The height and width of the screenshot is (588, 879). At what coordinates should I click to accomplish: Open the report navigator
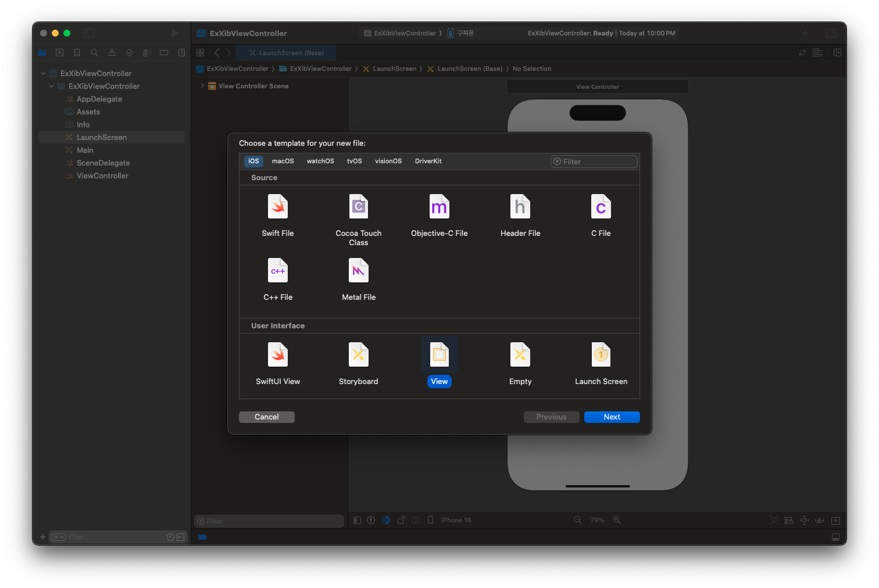point(181,53)
